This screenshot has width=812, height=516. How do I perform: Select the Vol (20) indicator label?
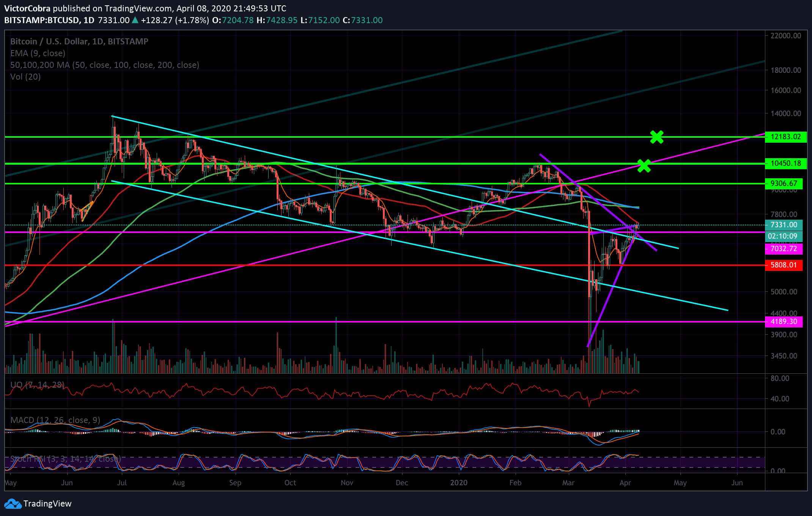click(25, 77)
